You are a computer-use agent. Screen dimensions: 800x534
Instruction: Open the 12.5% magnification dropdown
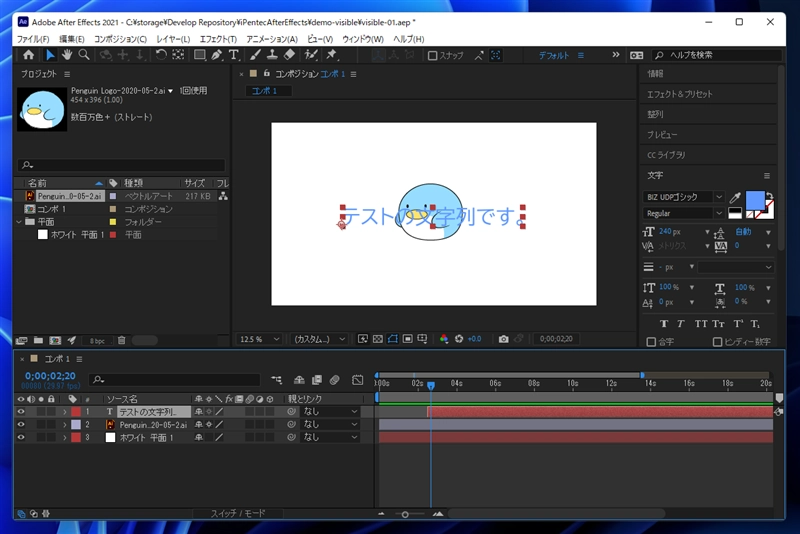(259, 339)
